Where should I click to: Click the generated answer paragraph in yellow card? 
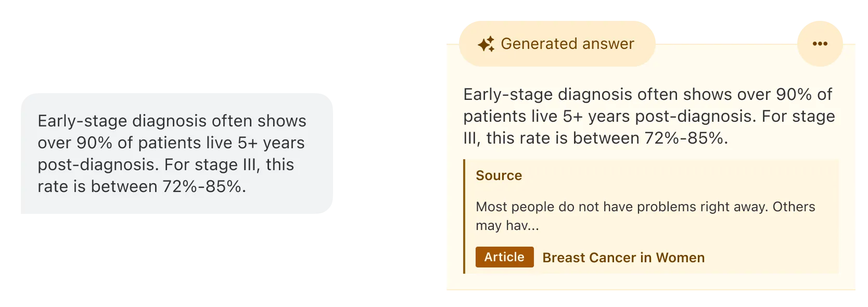(x=648, y=116)
